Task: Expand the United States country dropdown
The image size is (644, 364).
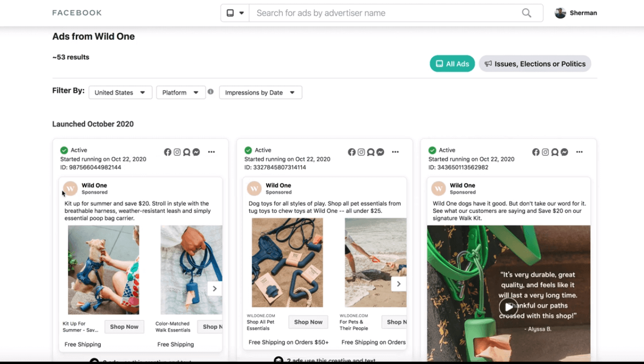Action: [x=120, y=93]
